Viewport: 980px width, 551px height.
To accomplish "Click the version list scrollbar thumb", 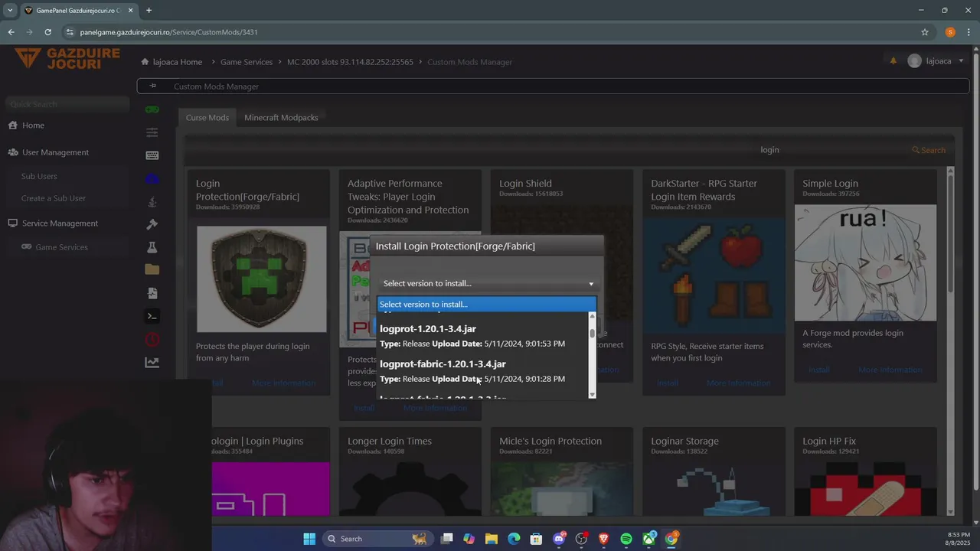I will [592, 334].
